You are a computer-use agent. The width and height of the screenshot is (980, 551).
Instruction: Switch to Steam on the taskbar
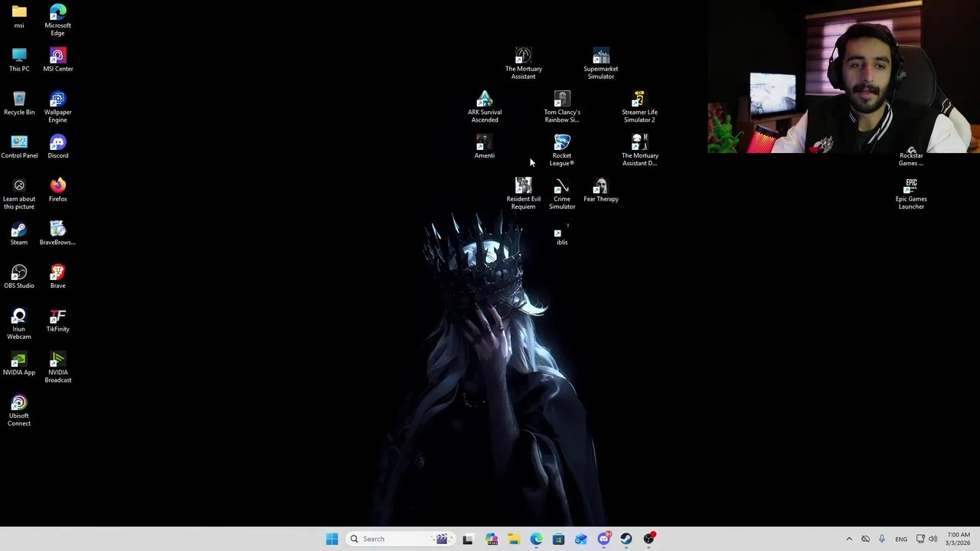pyautogui.click(x=626, y=539)
